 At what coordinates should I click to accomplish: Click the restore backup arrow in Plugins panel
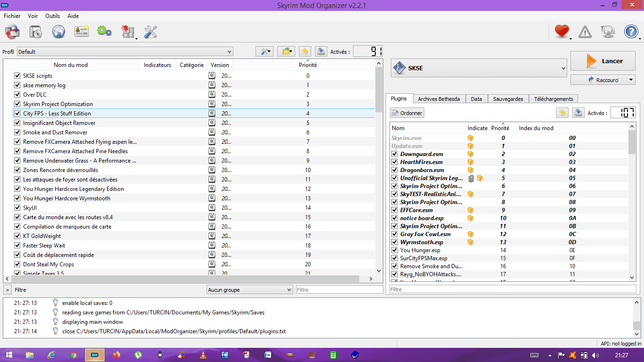pos(562,113)
